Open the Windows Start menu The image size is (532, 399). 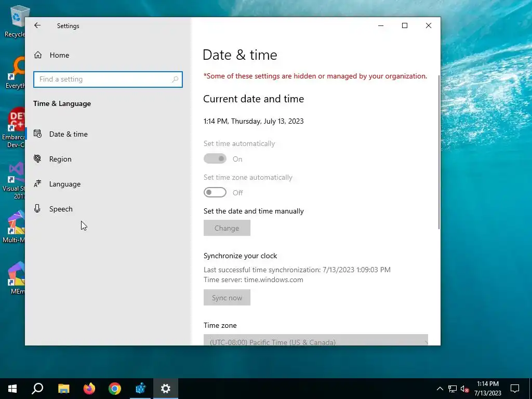pyautogui.click(x=12, y=389)
